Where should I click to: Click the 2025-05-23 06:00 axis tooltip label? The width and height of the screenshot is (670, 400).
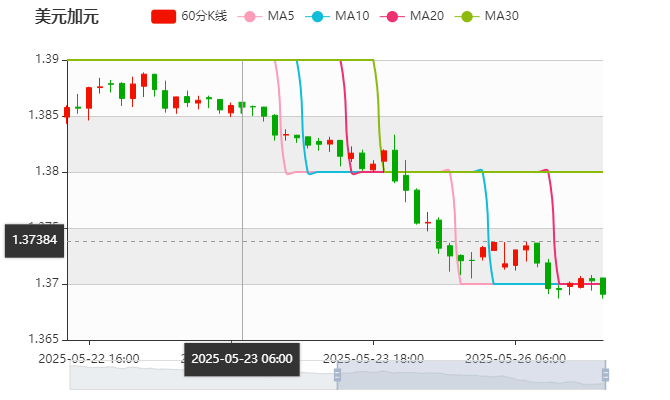(242, 358)
